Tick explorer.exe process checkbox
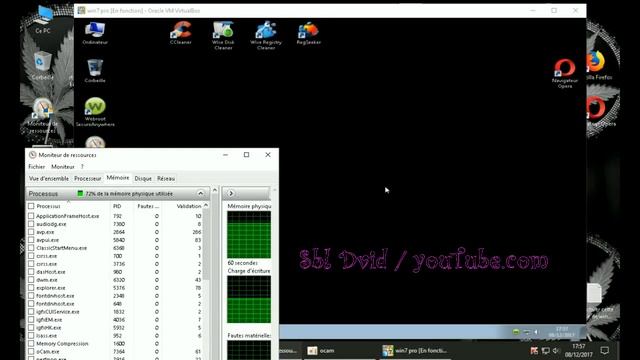 31,287
